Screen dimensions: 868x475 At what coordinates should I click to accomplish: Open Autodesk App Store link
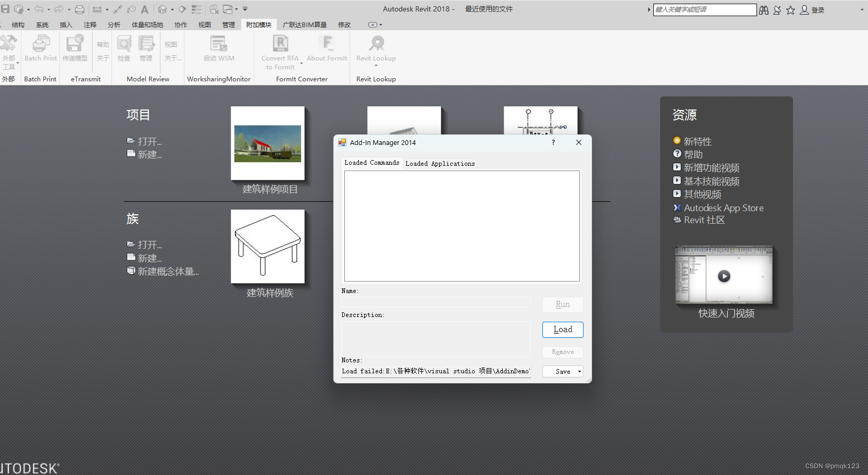(x=724, y=208)
